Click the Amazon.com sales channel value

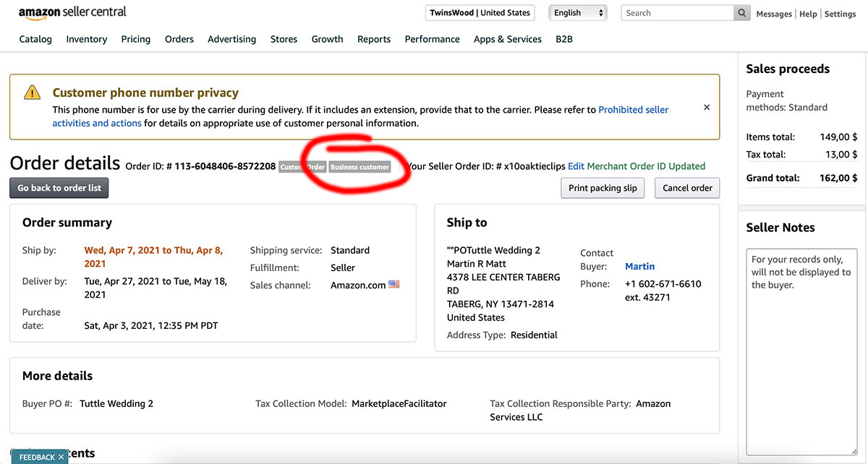(x=358, y=285)
